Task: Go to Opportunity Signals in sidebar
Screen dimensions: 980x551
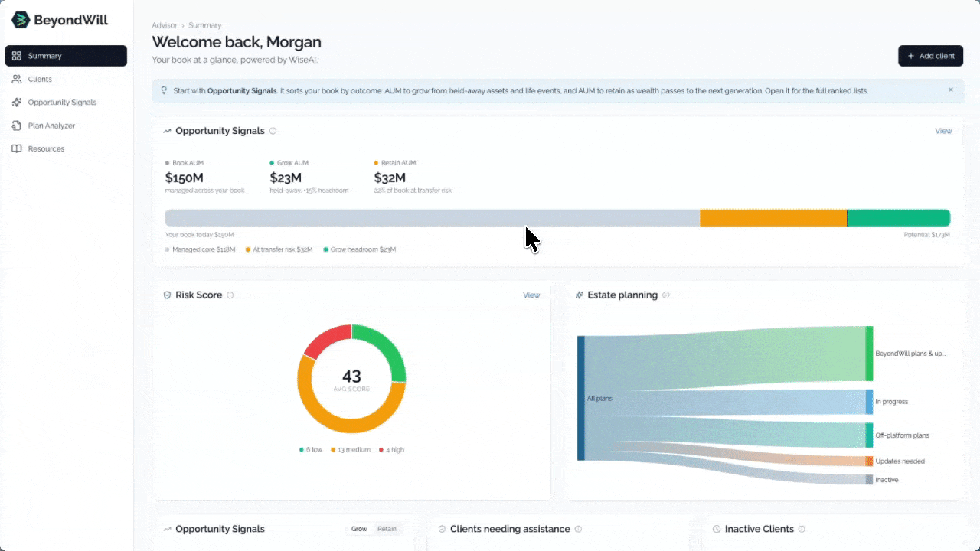Action: [x=66, y=103]
